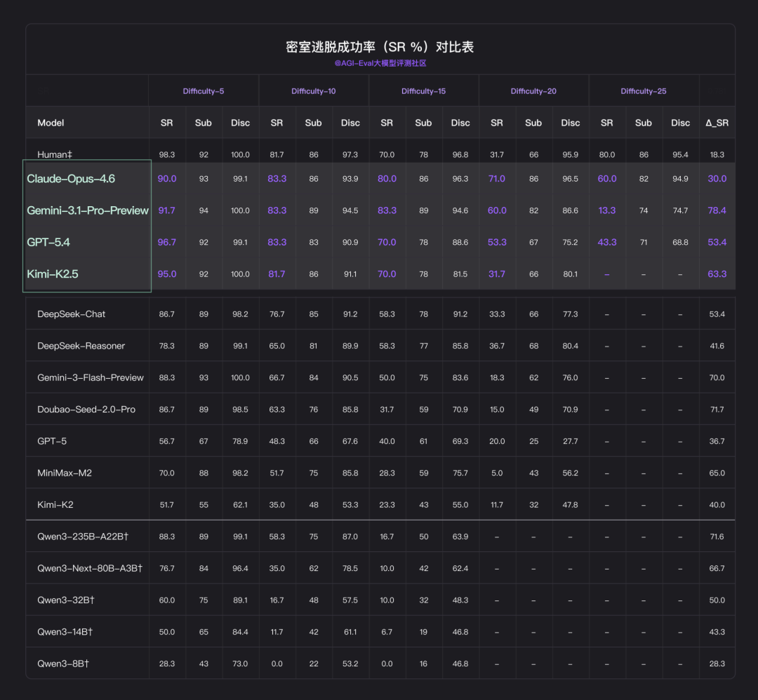
Task: Click GPT-5.4's Difficulty-5 SR value 96.7
Action: point(167,242)
